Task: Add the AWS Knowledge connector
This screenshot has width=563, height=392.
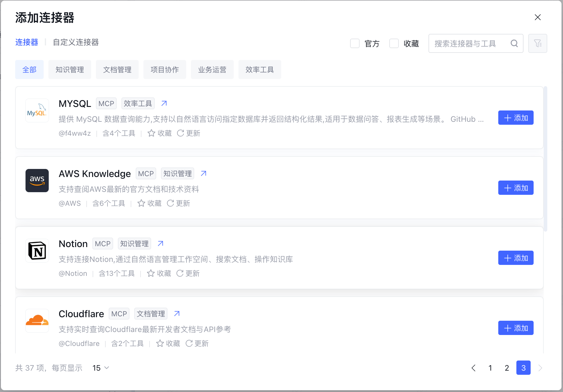Action: pyautogui.click(x=516, y=188)
